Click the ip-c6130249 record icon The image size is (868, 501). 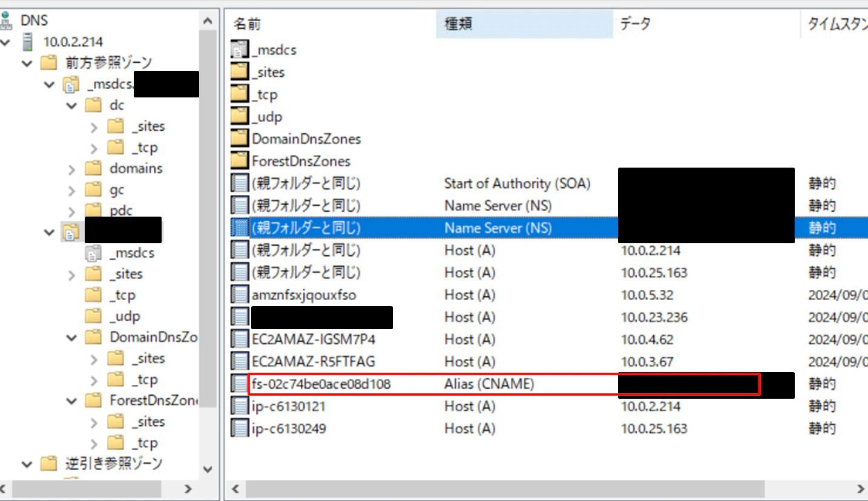(x=240, y=428)
